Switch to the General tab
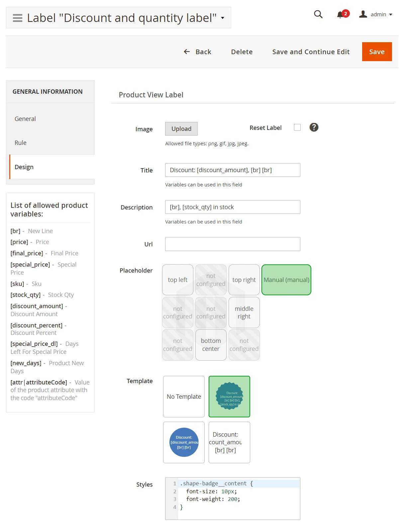 coord(25,119)
